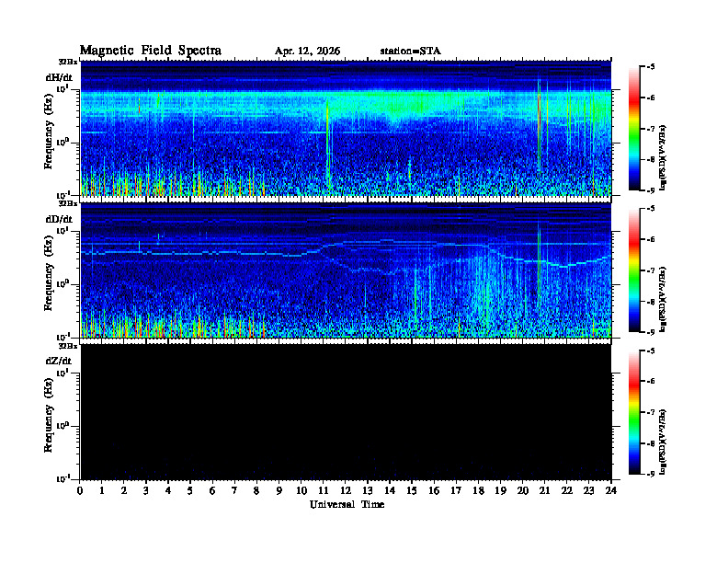Image resolution: width=728 pixels, height=563 pixels.
Task: Click the -9 tick on dH/dt color scale
Action: tap(650, 190)
